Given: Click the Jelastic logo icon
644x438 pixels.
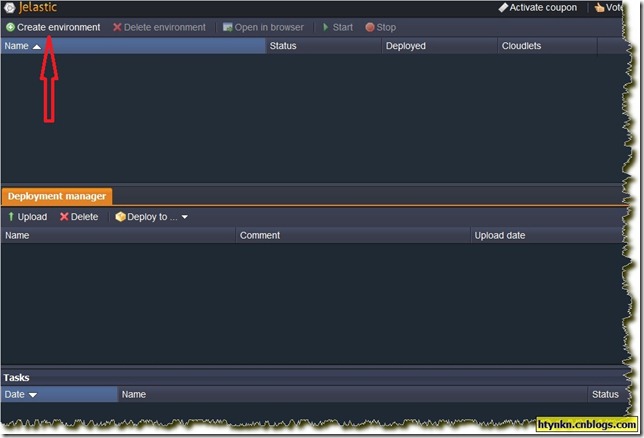Looking at the screenshot, I should point(9,7).
